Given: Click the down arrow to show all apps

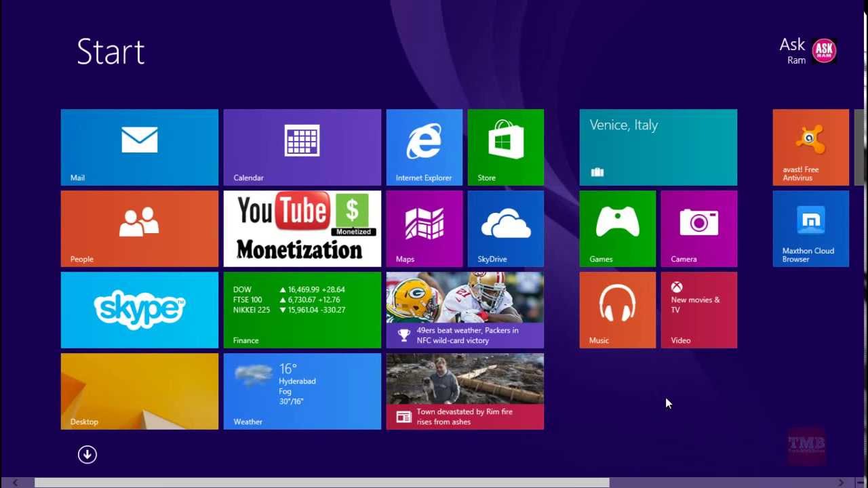Looking at the screenshot, I should tap(87, 454).
